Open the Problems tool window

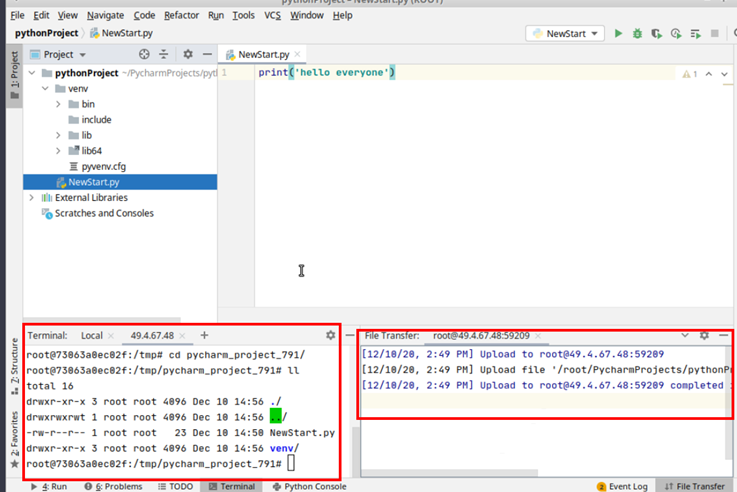coord(113,486)
